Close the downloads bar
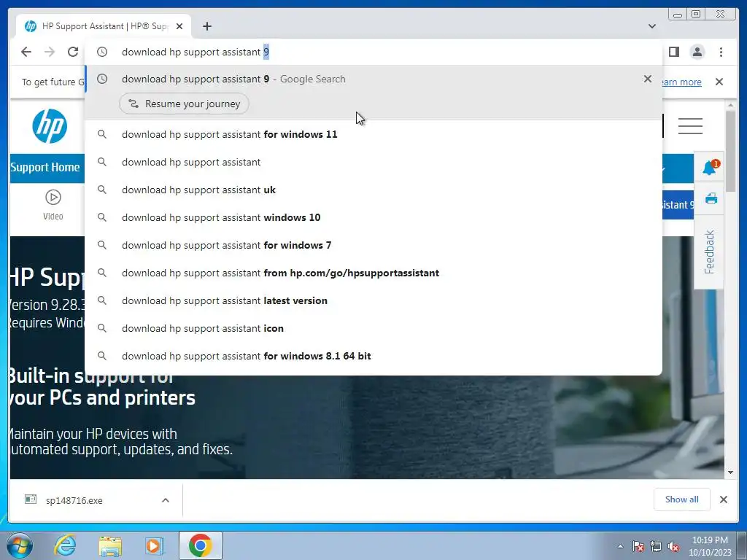The height and width of the screenshot is (560, 747). [x=724, y=499]
